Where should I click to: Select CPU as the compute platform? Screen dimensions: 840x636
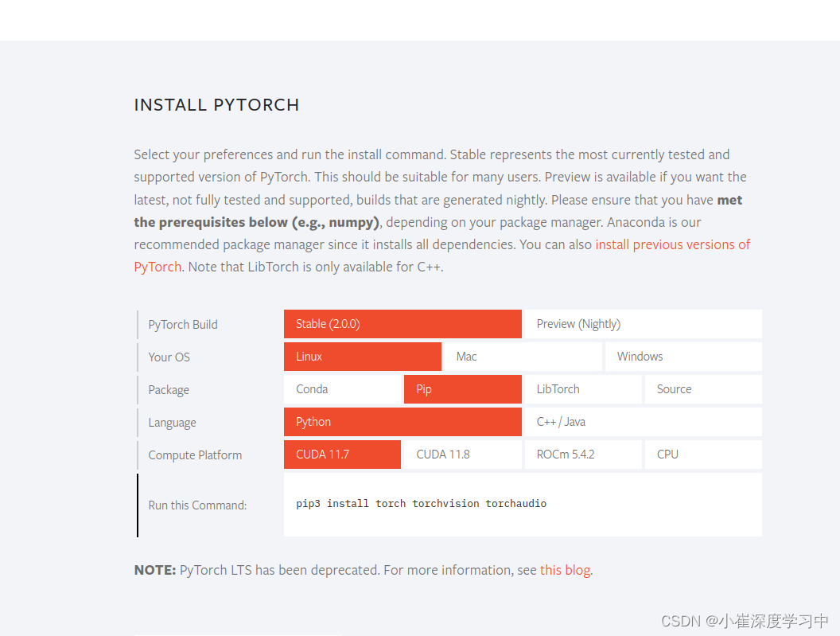pyautogui.click(x=703, y=454)
